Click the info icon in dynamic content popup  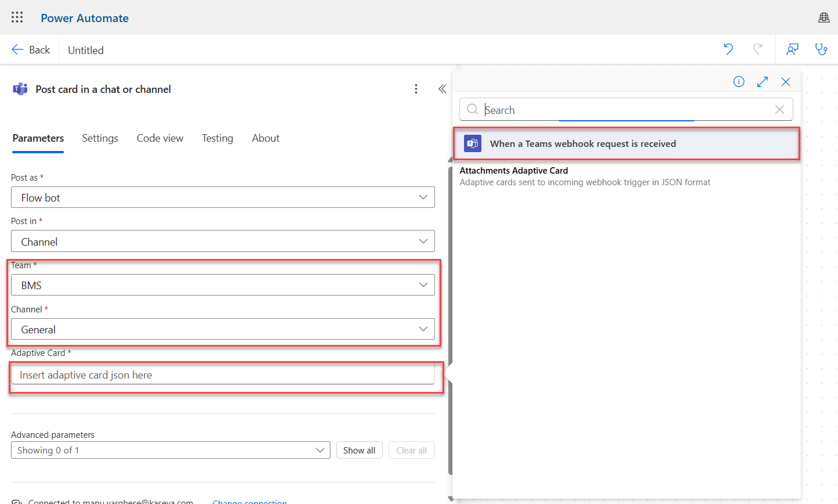739,82
